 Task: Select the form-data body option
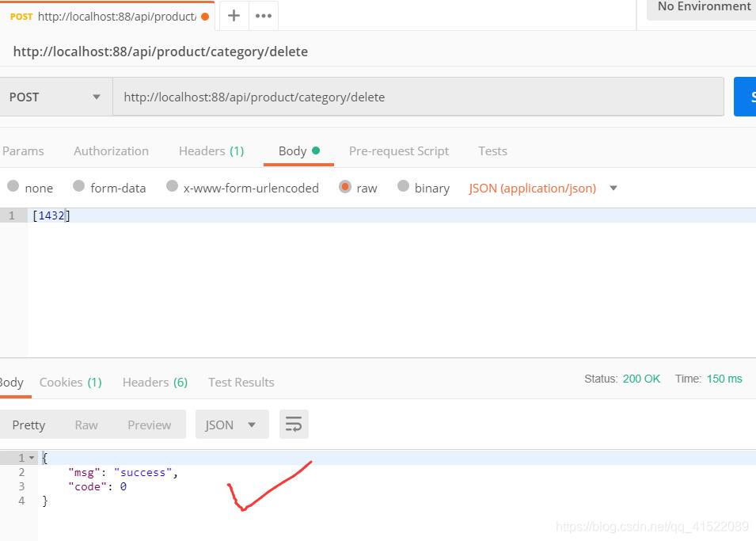pos(79,188)
